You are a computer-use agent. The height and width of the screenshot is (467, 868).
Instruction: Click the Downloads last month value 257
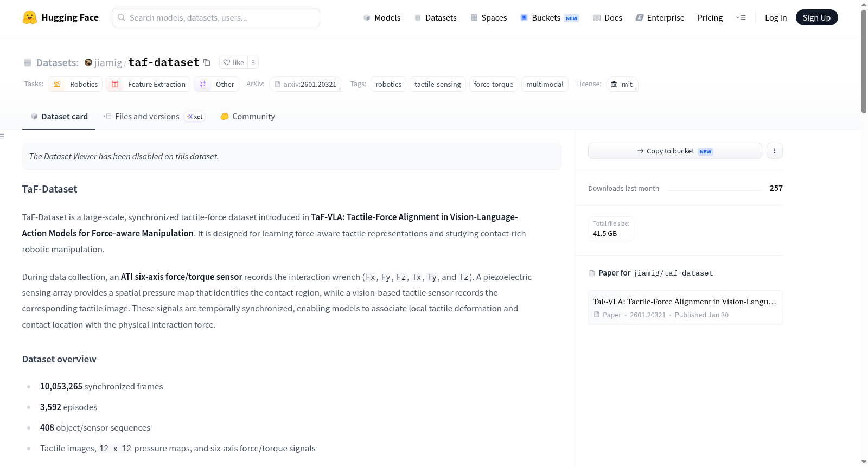(x=776, y=188)
